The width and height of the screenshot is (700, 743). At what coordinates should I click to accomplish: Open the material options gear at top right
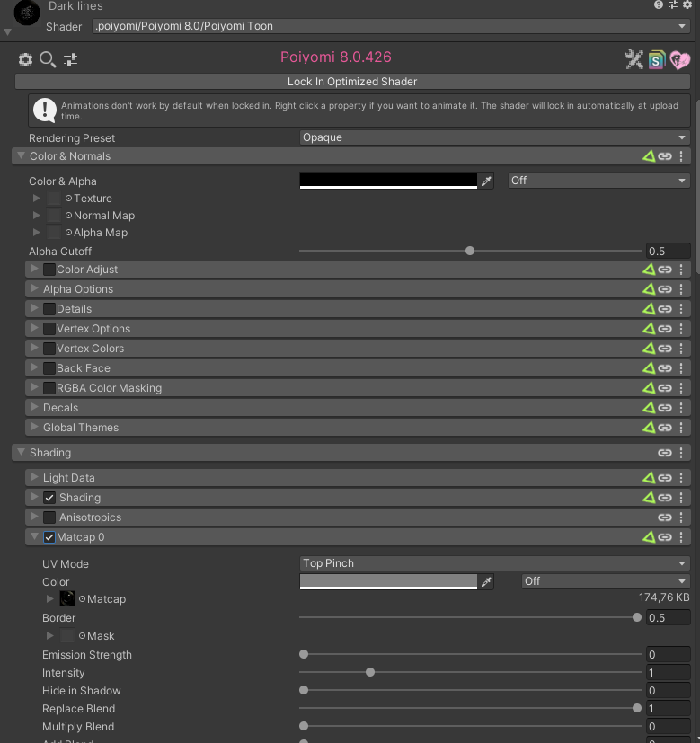click(687, 4)
